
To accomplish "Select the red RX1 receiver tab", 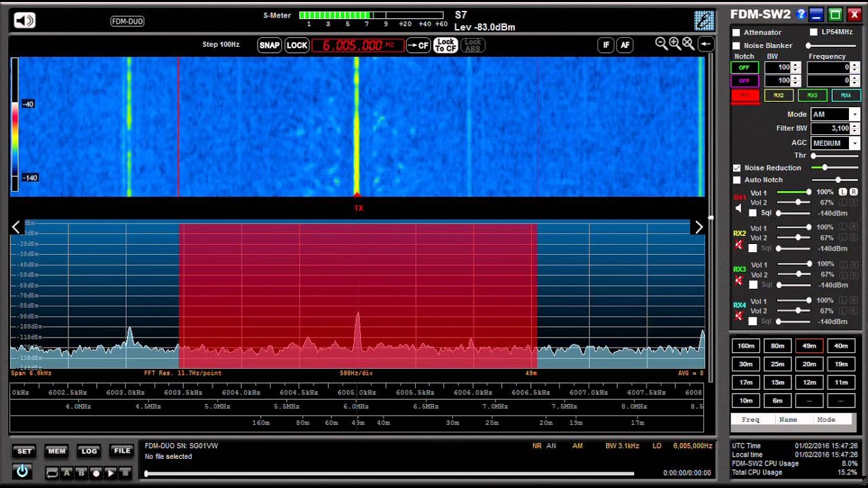I will pyautogui.click(x=745, y=96).
